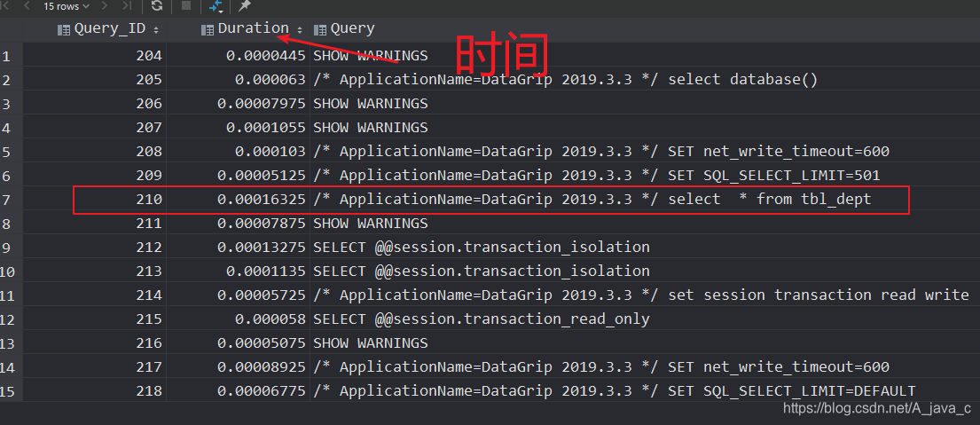Open the '15 rows' page size dropdown
The image size is (980, 425).
[67, 6]
